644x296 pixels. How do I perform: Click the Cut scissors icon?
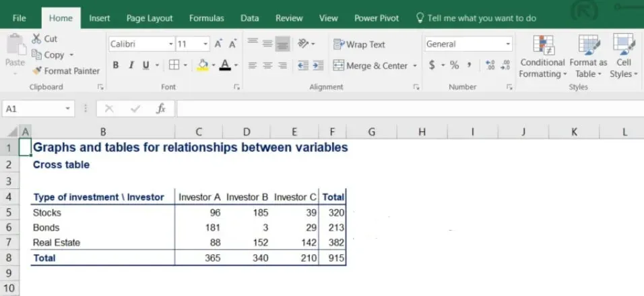36,39
